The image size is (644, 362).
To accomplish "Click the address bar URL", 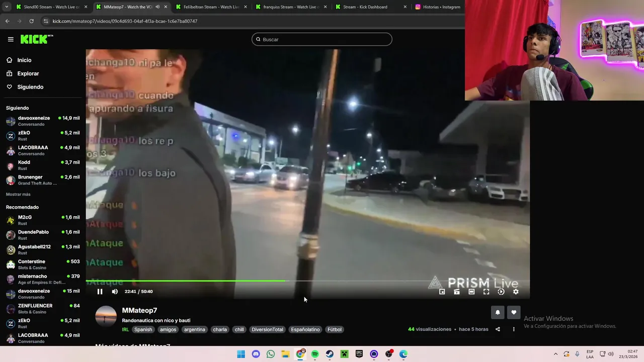I will point(125,21).
